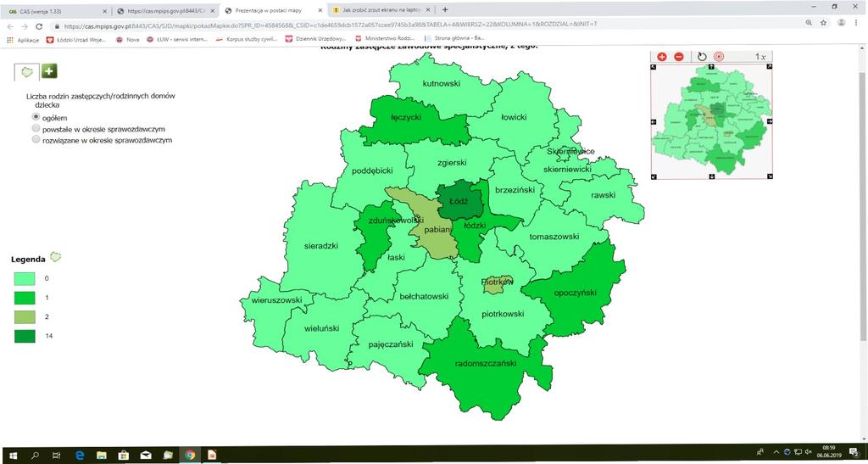Pan minimap up with the top arrow
Viewport: 868px width, 464px height.
711,67
